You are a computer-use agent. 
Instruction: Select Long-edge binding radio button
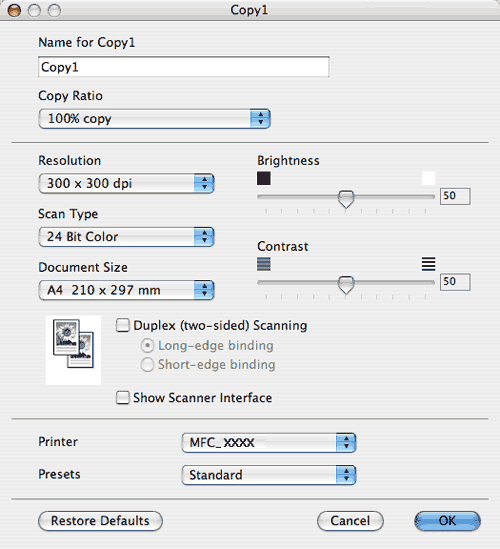[x=147, y=346]
